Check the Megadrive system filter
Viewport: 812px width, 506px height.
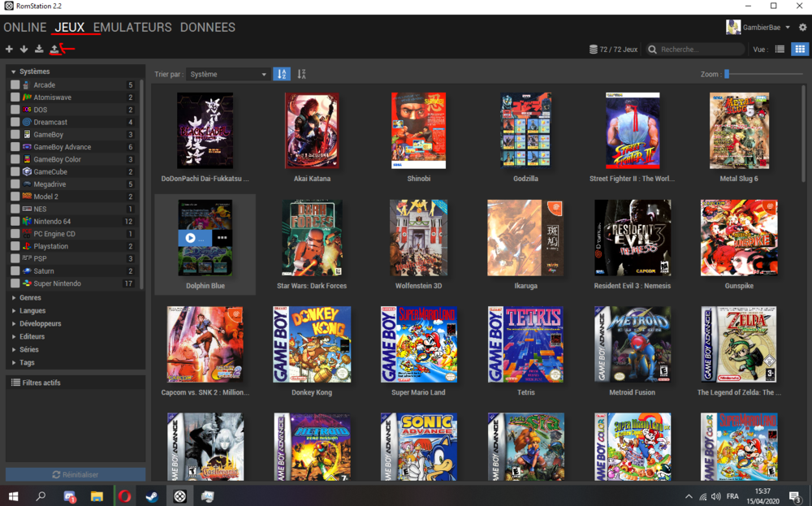[15, 184]
